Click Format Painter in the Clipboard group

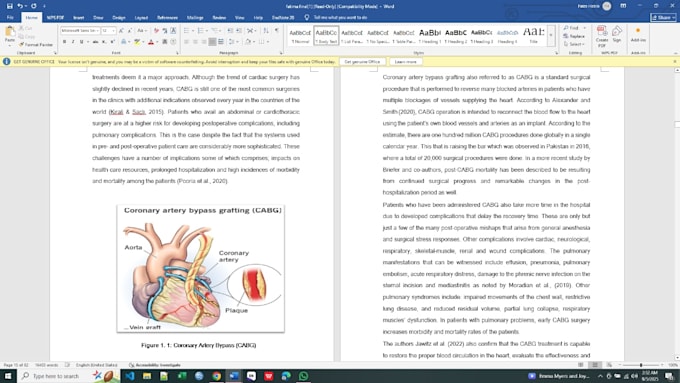[36, 45]
